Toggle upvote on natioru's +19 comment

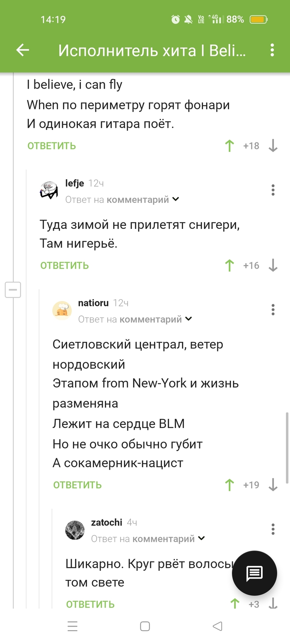click(229, 485)
